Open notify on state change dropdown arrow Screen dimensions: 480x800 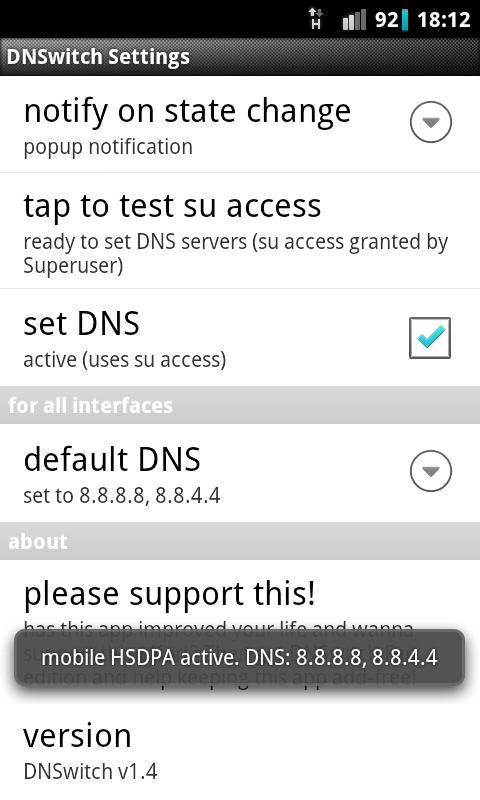(431, 122)
